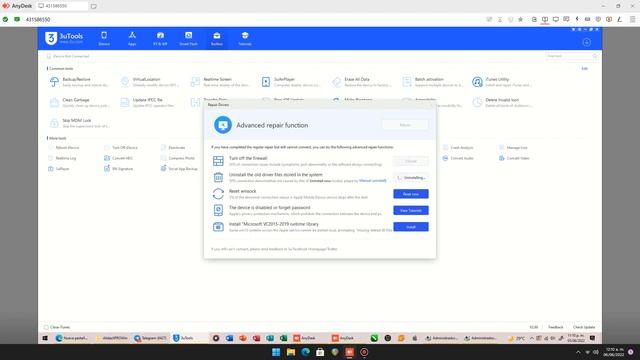This screenshot has width=640, height=360.
Task: Open the Realtime Screen tool
Action: point(220,82)
